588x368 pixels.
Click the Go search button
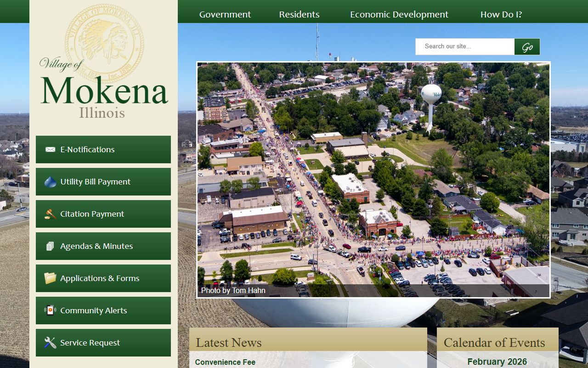point(527,46)
